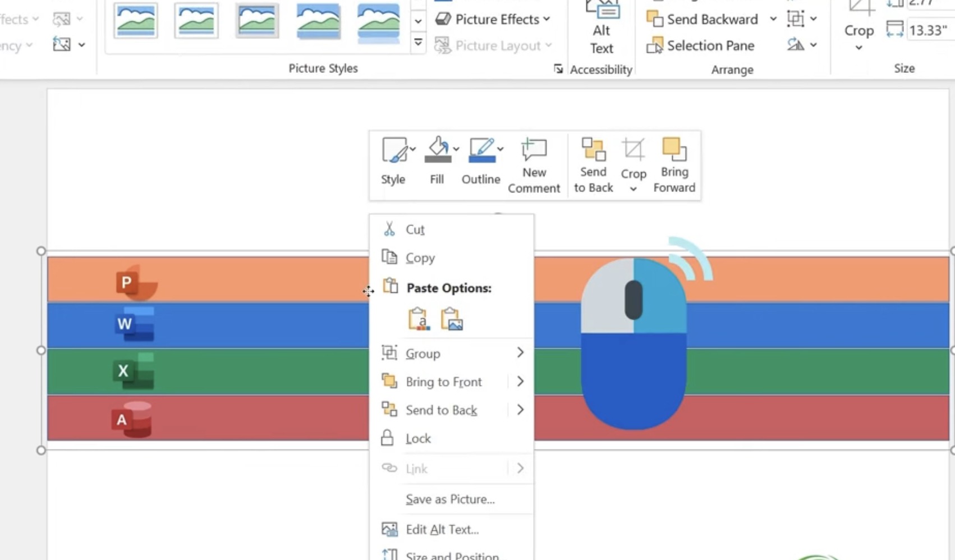Click Bring Forward in mini toolbar
Screen dimensions: 955x560
tap(674, 166)
